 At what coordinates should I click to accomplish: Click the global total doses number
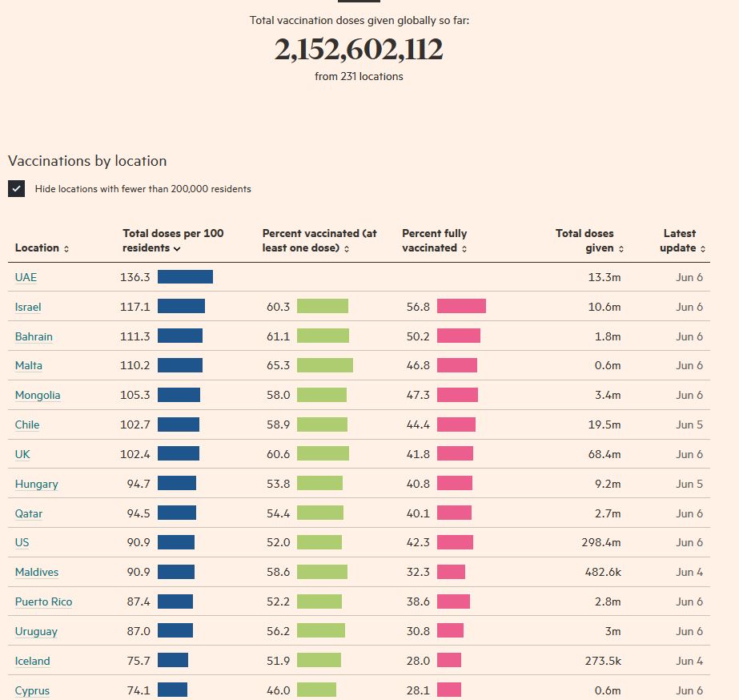pyautogui.click(x=359, y=50)
